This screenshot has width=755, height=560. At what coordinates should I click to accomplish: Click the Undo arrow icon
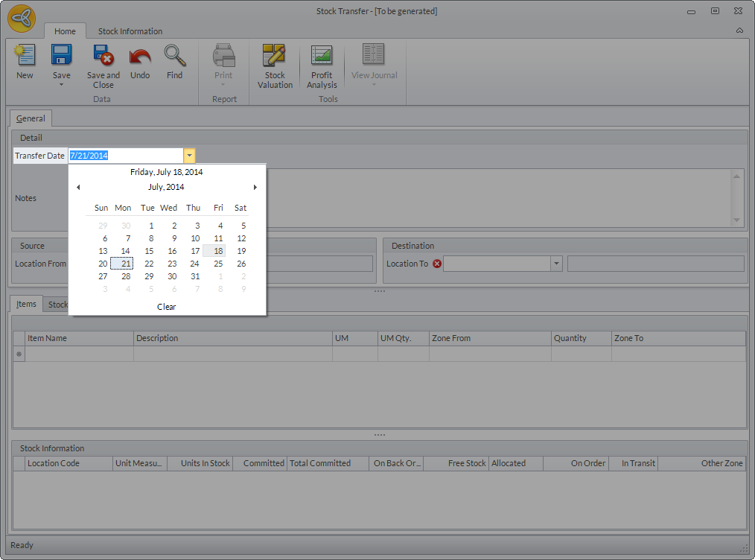[140, 57]
